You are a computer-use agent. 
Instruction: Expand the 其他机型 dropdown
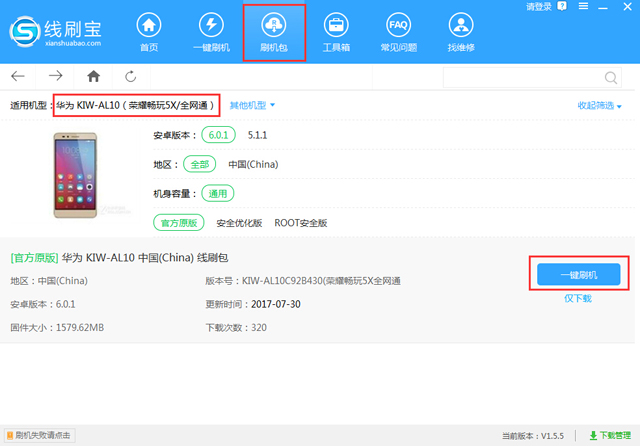coord(252,105)
